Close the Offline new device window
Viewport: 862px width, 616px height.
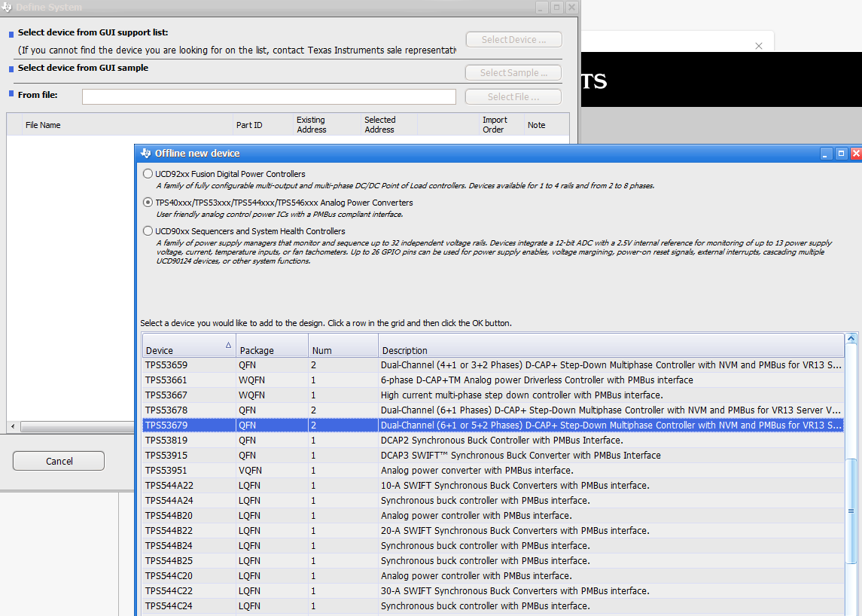(x=856, y=154)
